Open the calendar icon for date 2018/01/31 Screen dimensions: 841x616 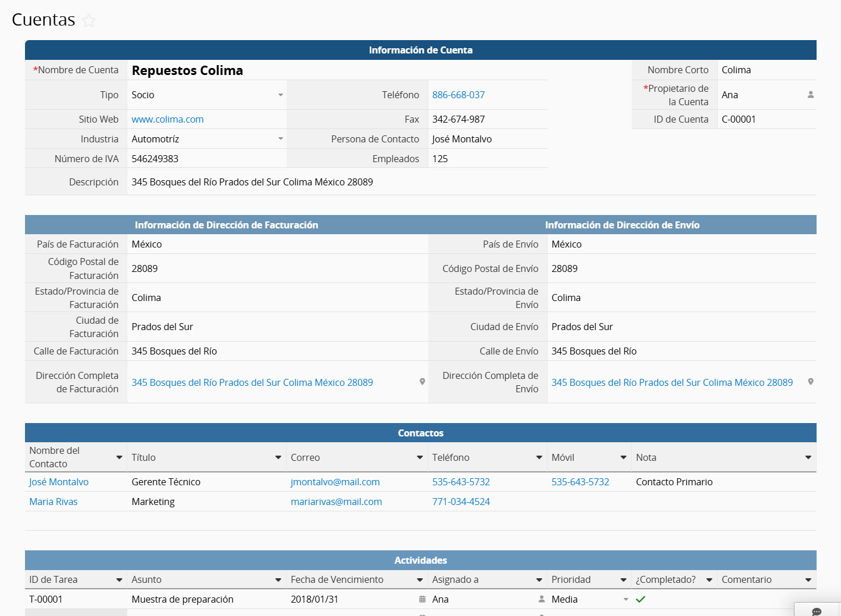tap(422, 599)
